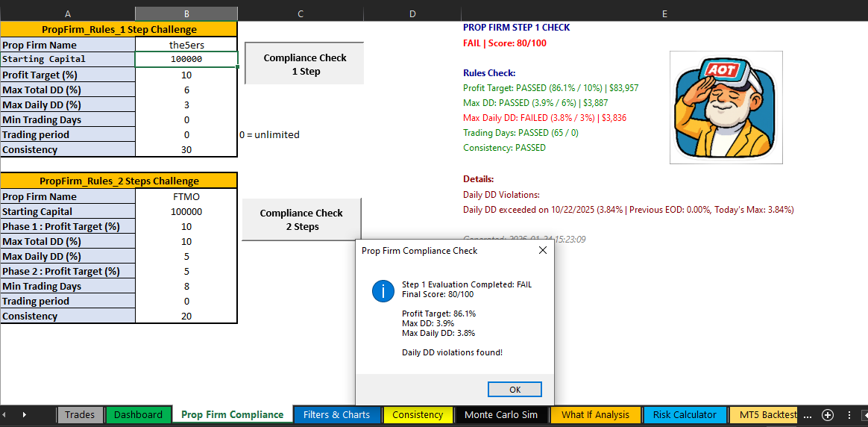Viewport: 868px width, 427px height.
Task: Open the Risk Calculator sheet tab
Action: tap(685, 414)
